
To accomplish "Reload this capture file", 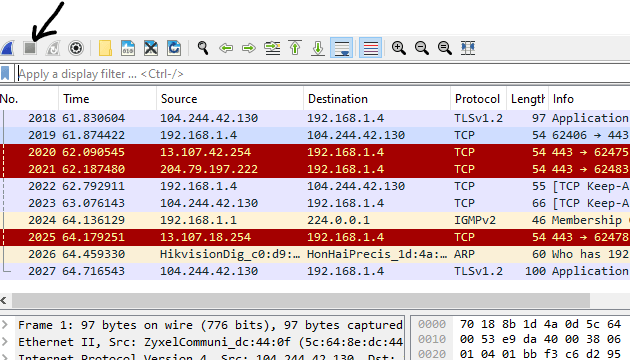I will coord(174,48).
